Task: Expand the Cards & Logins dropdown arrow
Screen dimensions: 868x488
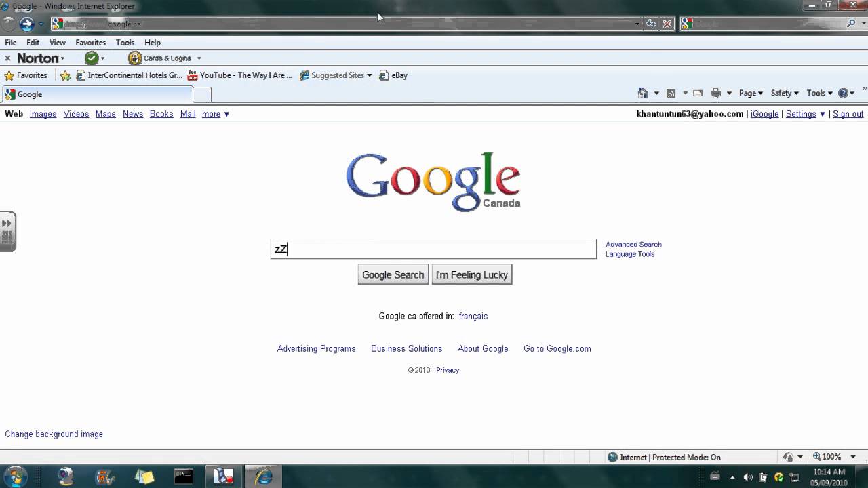Action: (x=199, y=58)
